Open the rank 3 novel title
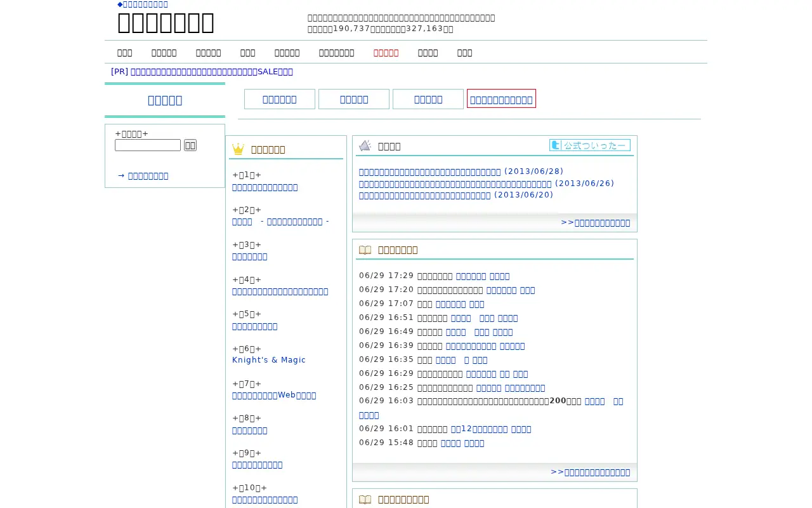Image resolution: width=812 pixels, height=508 pixels. [250, 257]
